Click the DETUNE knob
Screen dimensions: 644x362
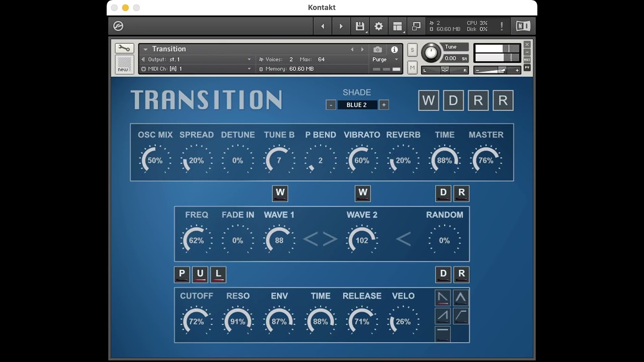[x=237, y=160]
